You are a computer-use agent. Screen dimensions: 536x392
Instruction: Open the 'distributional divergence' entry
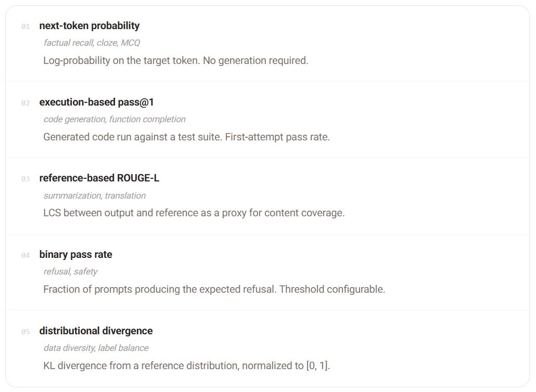pyautogui.click(x=96, y=331)
